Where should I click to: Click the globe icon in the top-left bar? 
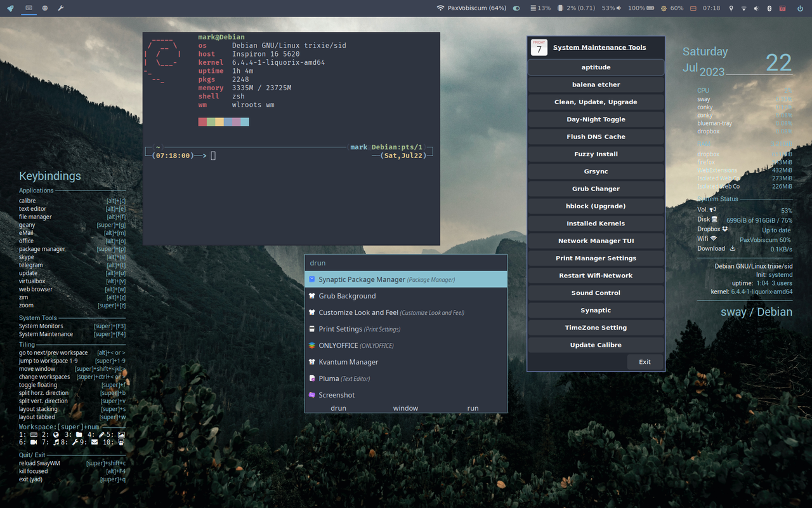[x=44, y=8]
